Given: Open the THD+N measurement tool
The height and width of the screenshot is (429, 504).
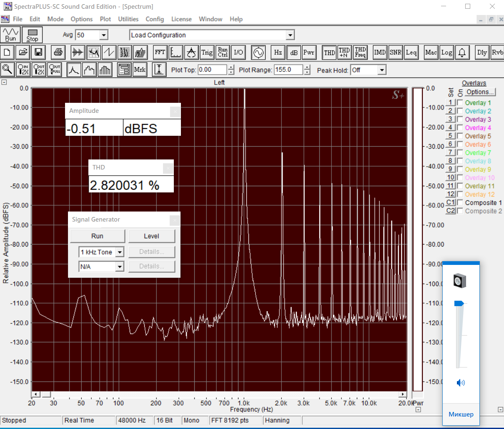Looking at the screenshot, I should point(344,52).
